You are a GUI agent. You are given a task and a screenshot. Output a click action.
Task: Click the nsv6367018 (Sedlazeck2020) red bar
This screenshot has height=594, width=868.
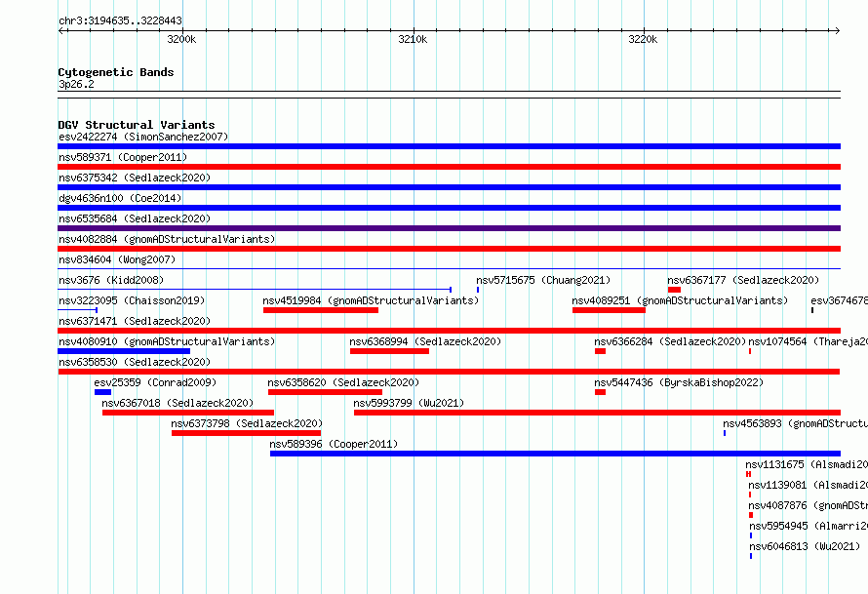[188, 413]
